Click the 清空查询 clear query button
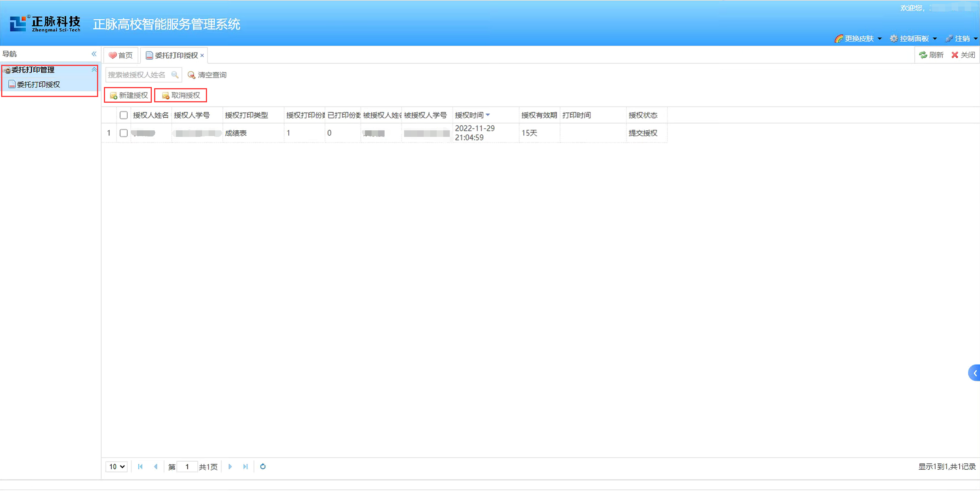980x493 pixels. point(207,75)
